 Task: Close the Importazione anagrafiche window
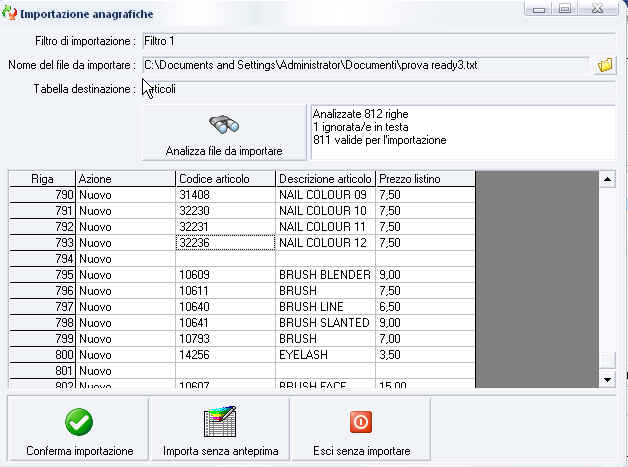pos(597,9)
